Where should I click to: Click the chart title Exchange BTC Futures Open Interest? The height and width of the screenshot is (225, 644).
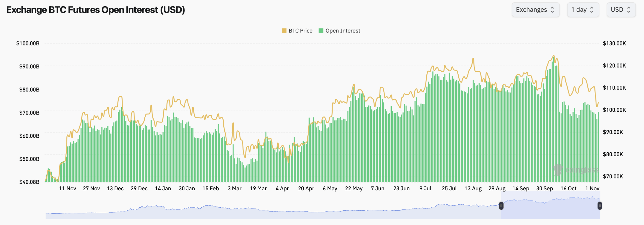[96, 10]
